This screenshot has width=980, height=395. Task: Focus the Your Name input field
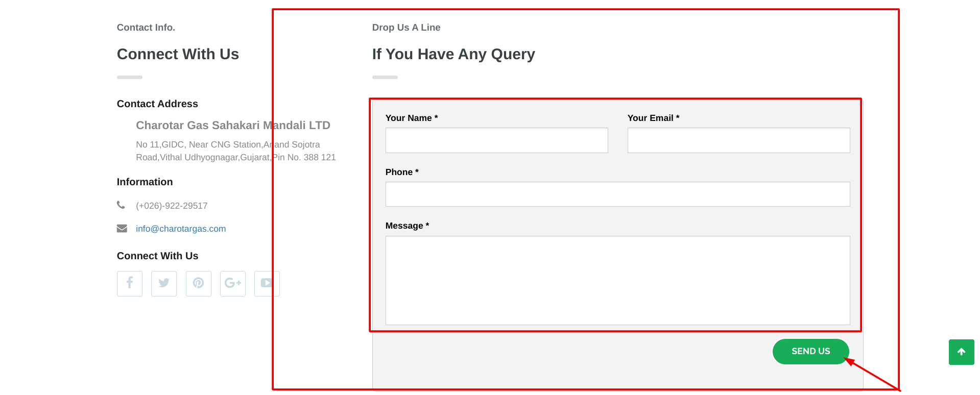pyautogui.click(x=496, y=140)
